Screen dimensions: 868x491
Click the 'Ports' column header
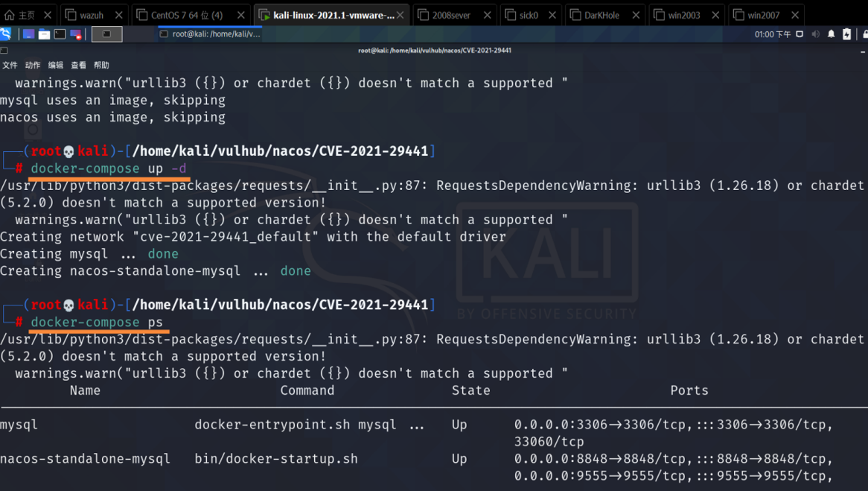pyautogui.click(x=689, y=390)
